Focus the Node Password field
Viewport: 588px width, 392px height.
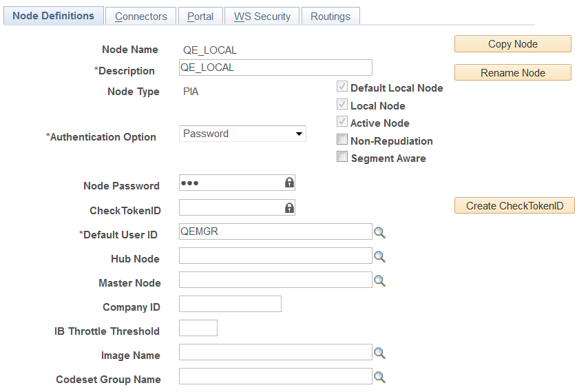pyautogui.click(x=237, y=183)
